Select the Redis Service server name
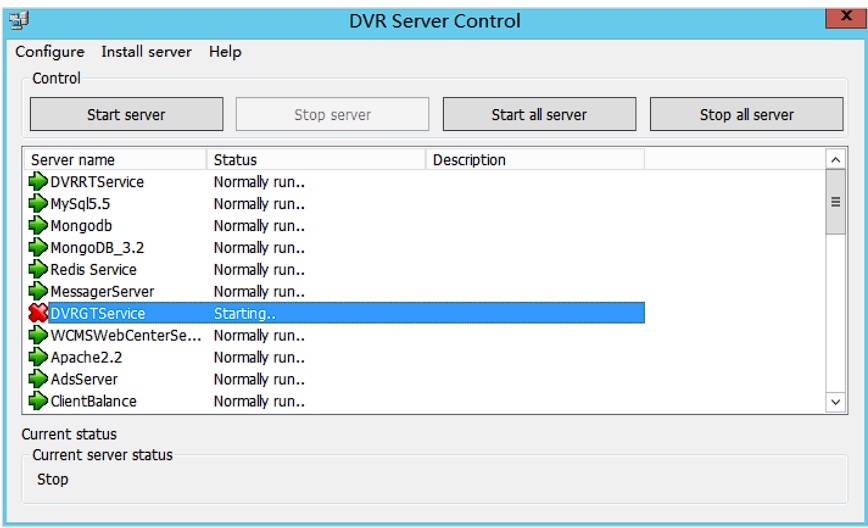Screen dimensions: 868x528 coord(94,270)
